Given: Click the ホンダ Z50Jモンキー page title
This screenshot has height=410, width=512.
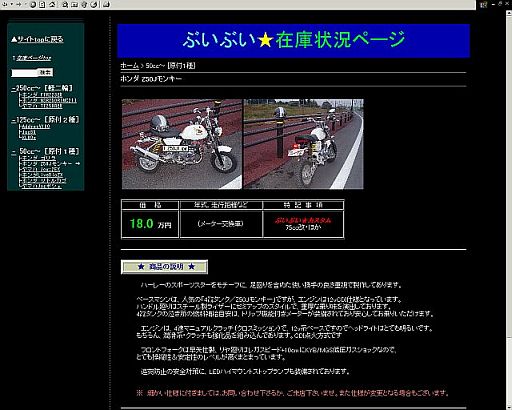Looking at the screenshot, I should click(151, 79).
